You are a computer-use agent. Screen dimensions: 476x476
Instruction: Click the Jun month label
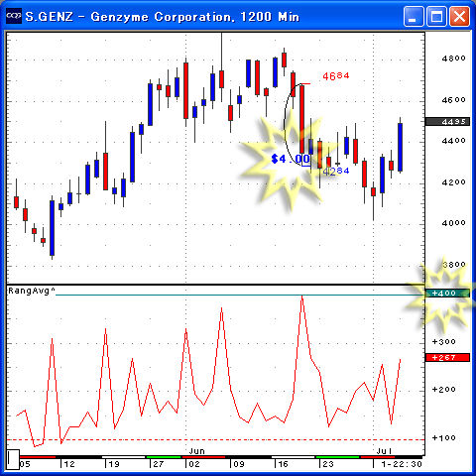coord(197,451)
